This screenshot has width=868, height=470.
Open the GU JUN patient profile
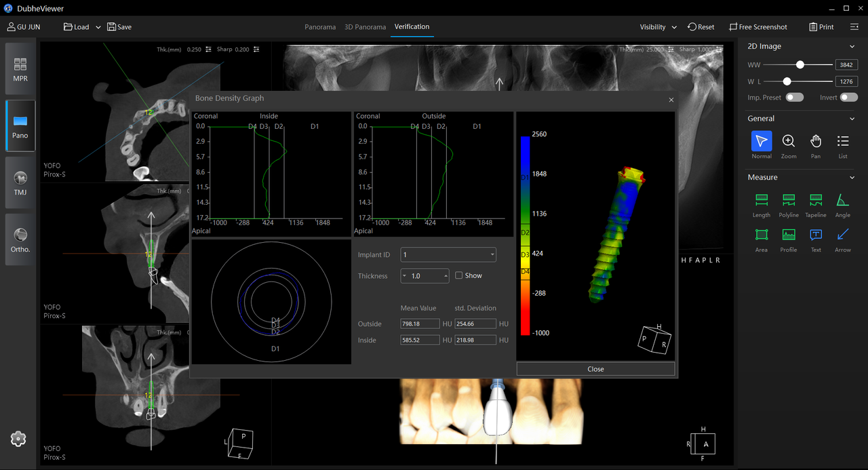(x=23, y=27)
